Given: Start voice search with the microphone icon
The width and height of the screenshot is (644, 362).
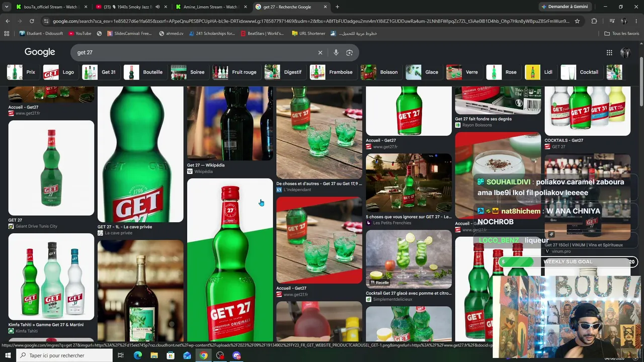Looking at the screenshot, I should coord(336,52).
